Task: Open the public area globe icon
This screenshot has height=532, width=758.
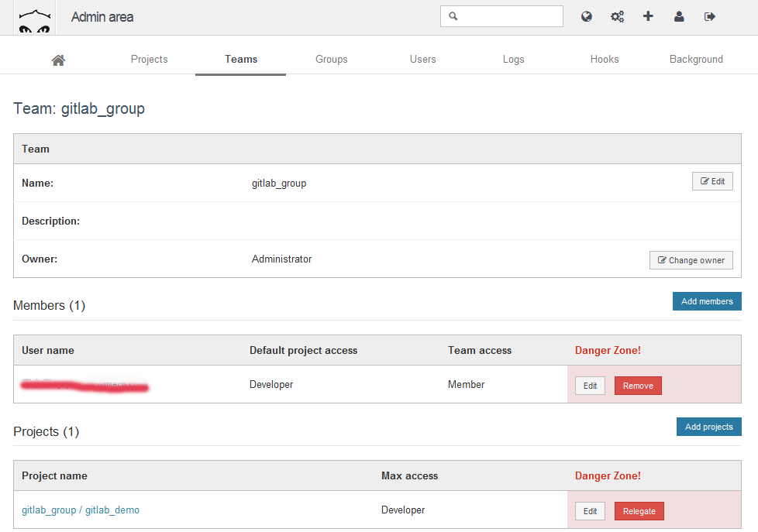Action: pyautogui.click(x=587, y=16)
